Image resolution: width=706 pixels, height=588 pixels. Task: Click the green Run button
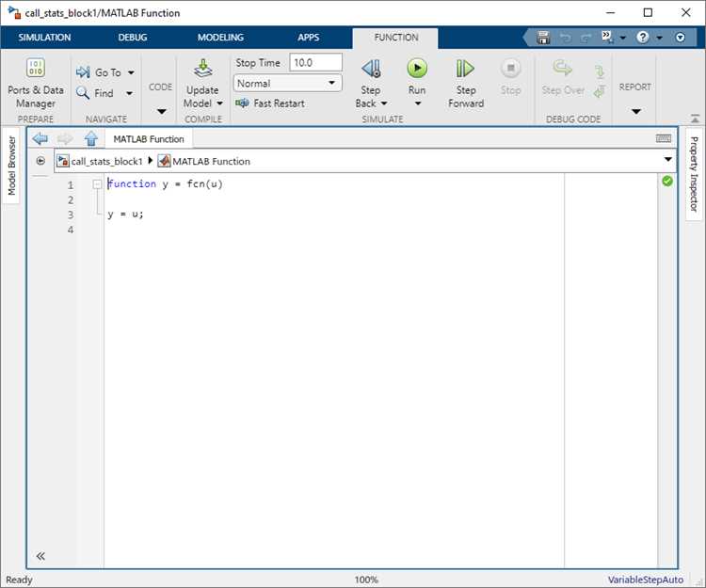[x=417, y=69]
